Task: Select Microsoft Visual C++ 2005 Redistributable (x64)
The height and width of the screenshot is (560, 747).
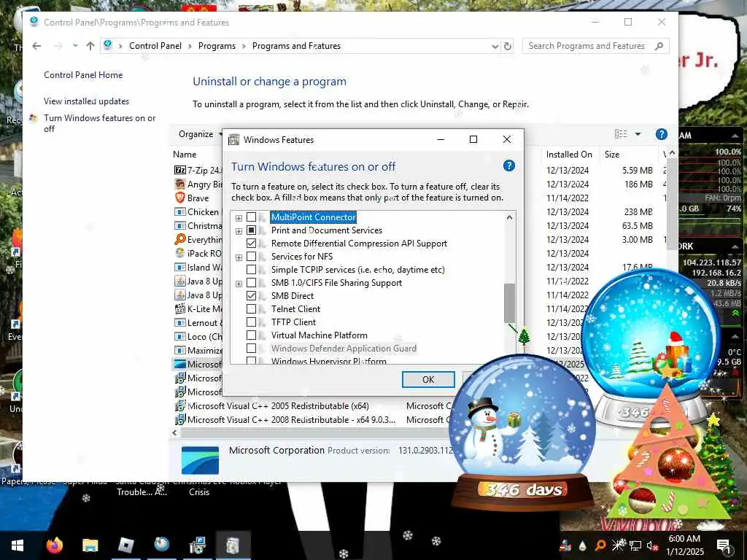Action: pyautogui.click(x=278, y=405)
